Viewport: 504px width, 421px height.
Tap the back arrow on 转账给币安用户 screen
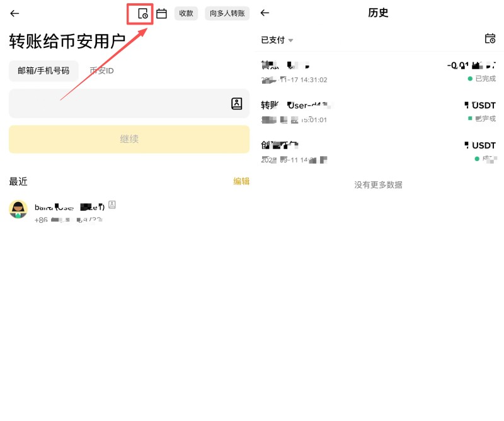point(14,13)
